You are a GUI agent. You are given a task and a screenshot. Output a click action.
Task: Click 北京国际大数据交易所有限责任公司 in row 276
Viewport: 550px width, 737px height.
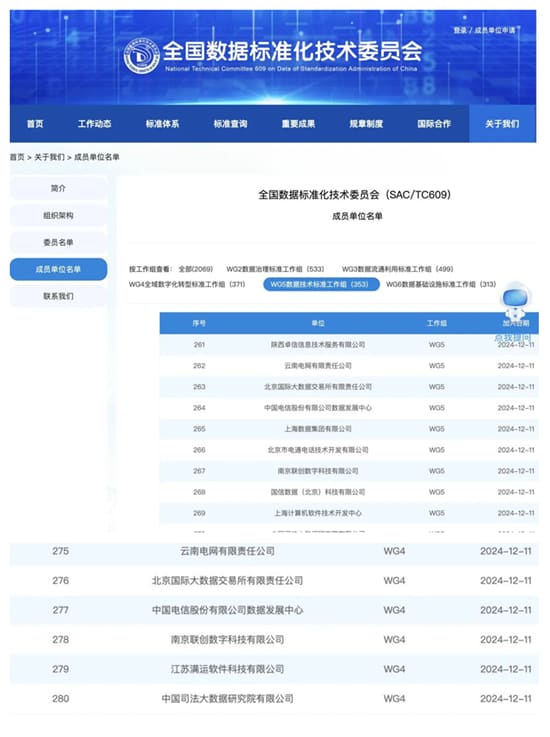click(227, 580)
